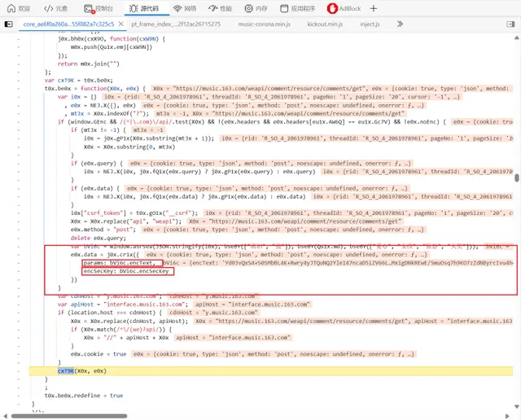Open the kickout.min.js file tab
Screen dimensions: 521x420
click(x=325, y=24)
